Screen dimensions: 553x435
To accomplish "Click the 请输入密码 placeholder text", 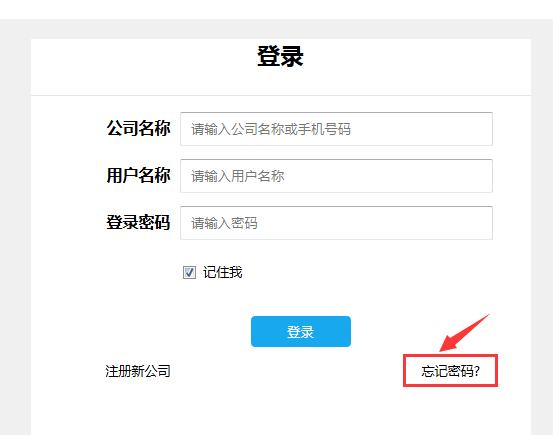I will (224, 223).
